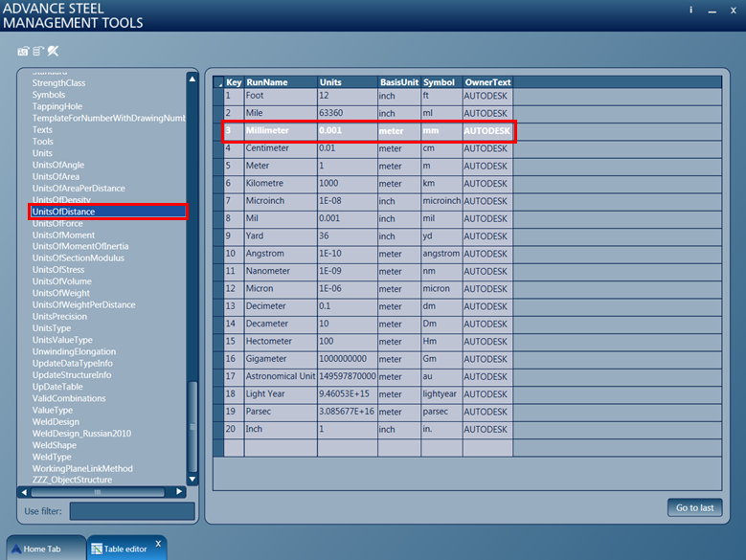Click the microinch symbol cell
This screenshot has width=746, height=560.
click(441, 201)
